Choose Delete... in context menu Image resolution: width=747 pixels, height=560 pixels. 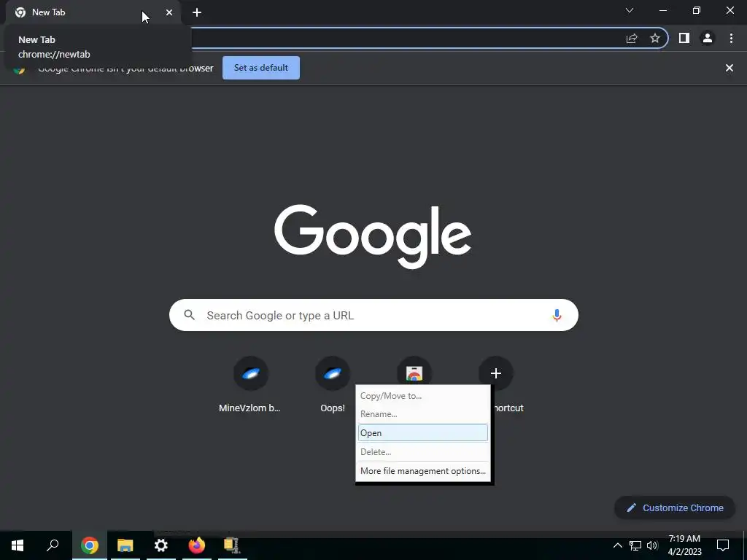tap(423, 452)
